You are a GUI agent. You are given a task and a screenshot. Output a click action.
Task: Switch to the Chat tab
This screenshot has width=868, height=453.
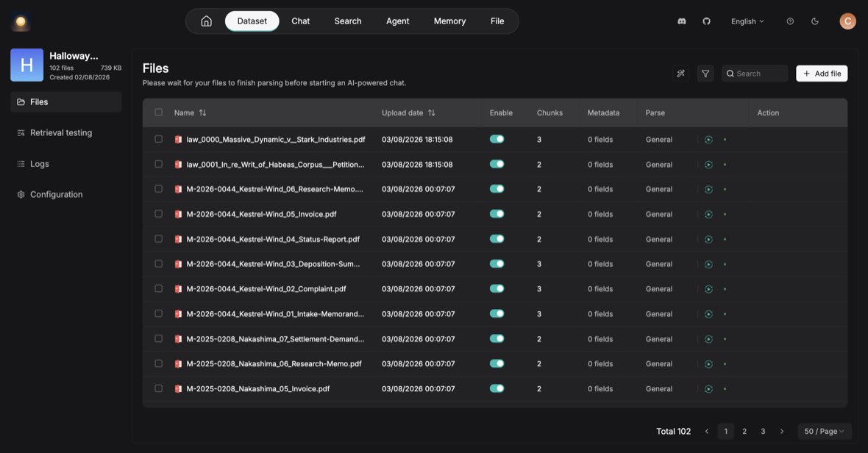[x=301, y=21]
